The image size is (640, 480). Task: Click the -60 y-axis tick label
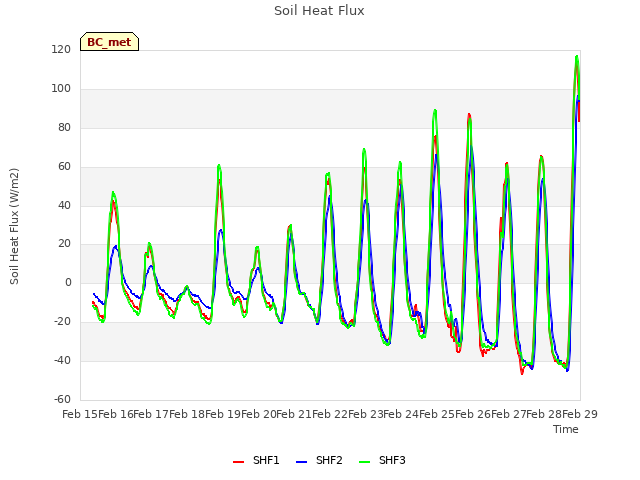click(62, 399)
